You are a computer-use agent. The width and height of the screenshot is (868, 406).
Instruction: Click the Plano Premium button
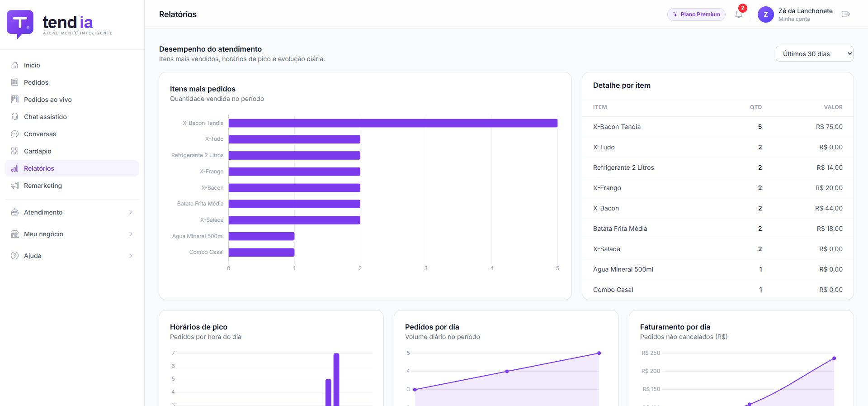click(x=696, y=14)
